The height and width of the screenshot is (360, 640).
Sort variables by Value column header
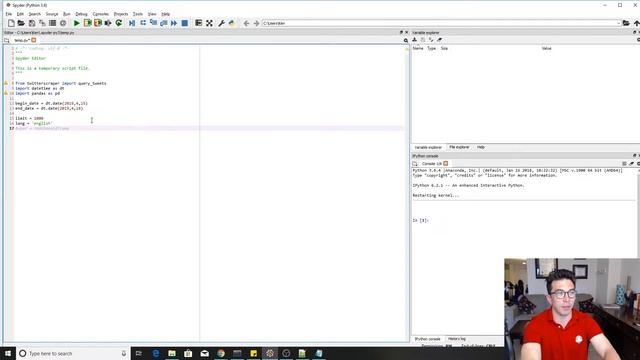(x=547, y=48)
